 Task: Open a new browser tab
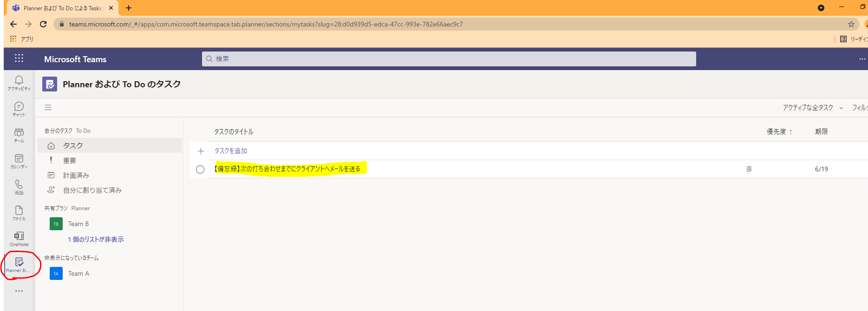coord(129,8)
